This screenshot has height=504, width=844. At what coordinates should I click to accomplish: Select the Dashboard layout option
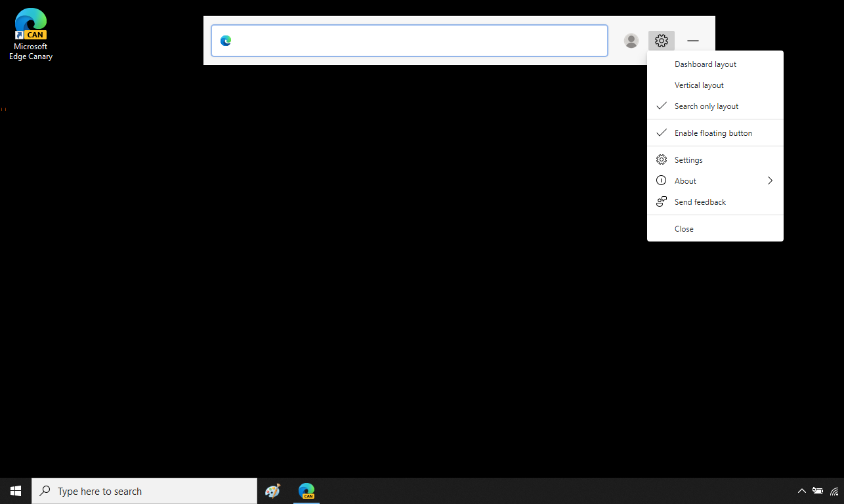[x=705, y=64]
